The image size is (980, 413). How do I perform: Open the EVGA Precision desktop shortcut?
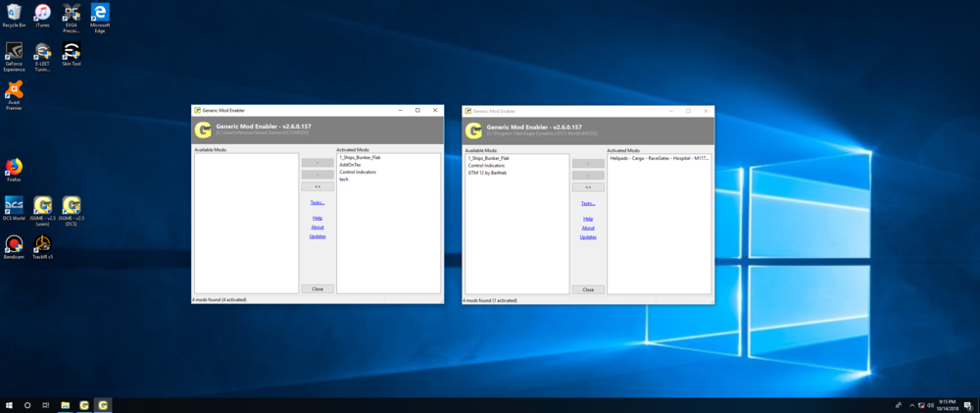tap(72, 13)
